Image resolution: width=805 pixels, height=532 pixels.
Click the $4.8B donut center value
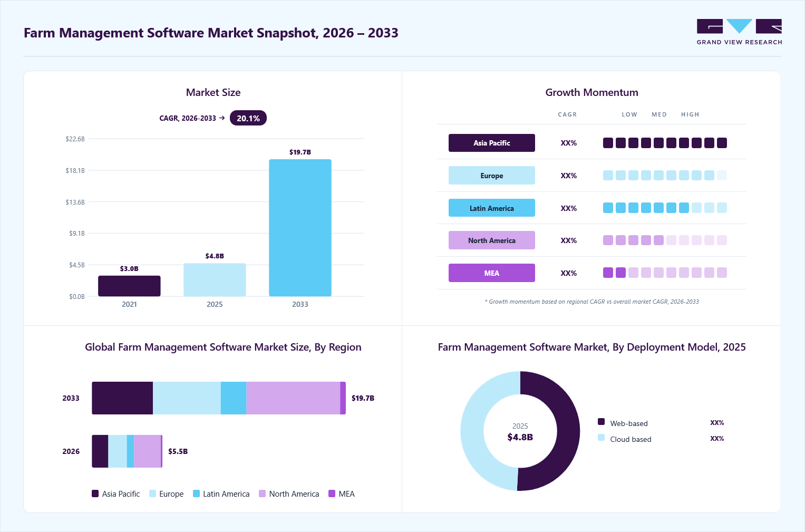coord(520,437)
